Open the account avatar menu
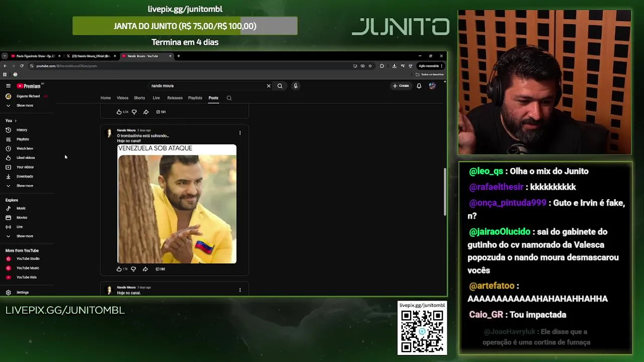This screenshot has height=362, width=644. click(x=432, y=86)
